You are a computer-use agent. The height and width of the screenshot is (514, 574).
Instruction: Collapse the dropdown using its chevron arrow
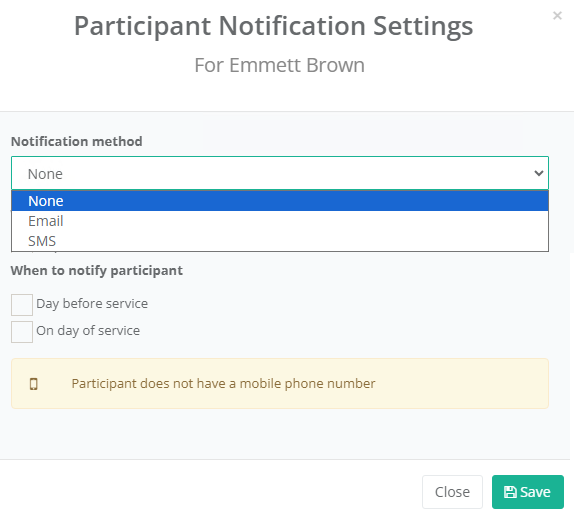[538, 173]
